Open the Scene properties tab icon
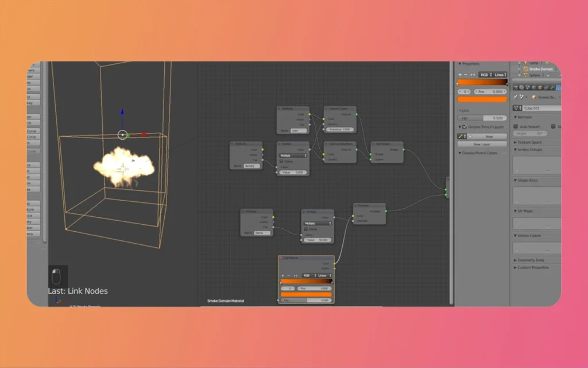 point(528,87)
